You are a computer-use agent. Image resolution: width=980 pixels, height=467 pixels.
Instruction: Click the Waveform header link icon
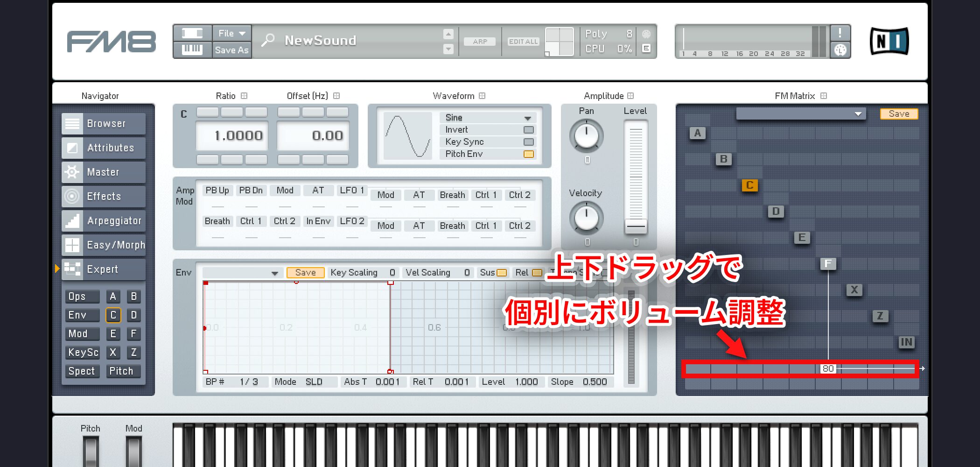click(x=482, y=96)
